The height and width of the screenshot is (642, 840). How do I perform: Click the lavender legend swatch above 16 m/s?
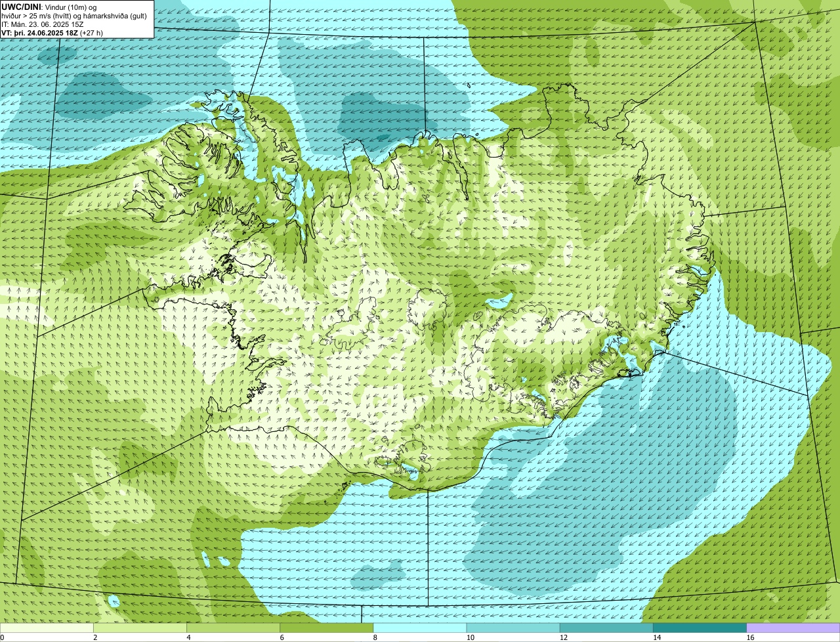click(793, 628)
